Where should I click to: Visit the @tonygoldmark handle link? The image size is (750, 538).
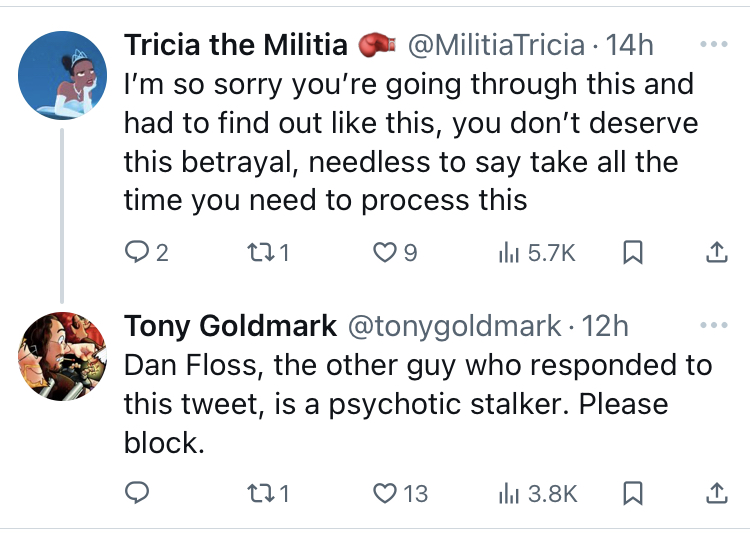point(454,326)
